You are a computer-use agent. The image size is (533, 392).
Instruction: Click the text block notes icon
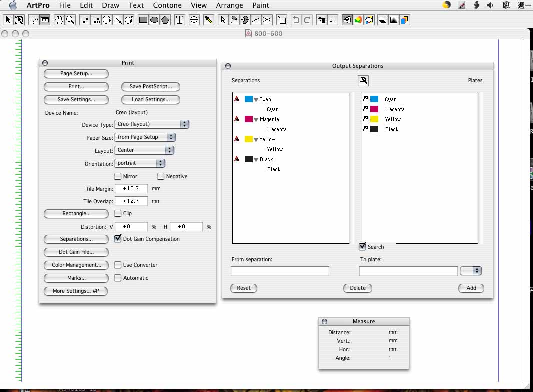click(x=282, y=20)
